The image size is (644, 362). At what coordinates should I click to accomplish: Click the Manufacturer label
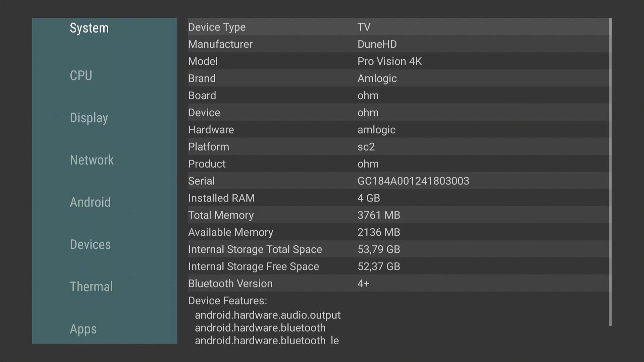pyautogui.click(x=220, y=44)
